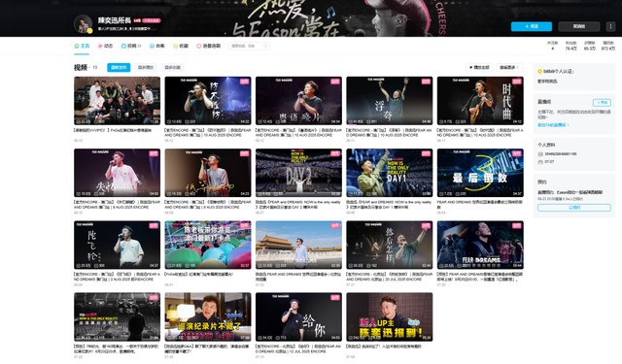Follow the live room with + 关注 button
Viewport: 622px width, 364px height.
click(602, 103)
